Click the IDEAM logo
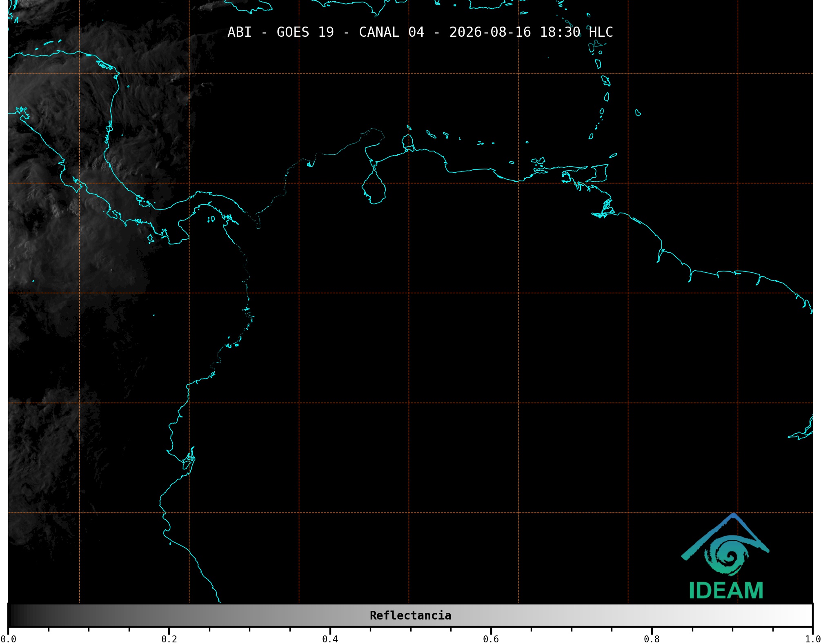 tap(725, 556)
